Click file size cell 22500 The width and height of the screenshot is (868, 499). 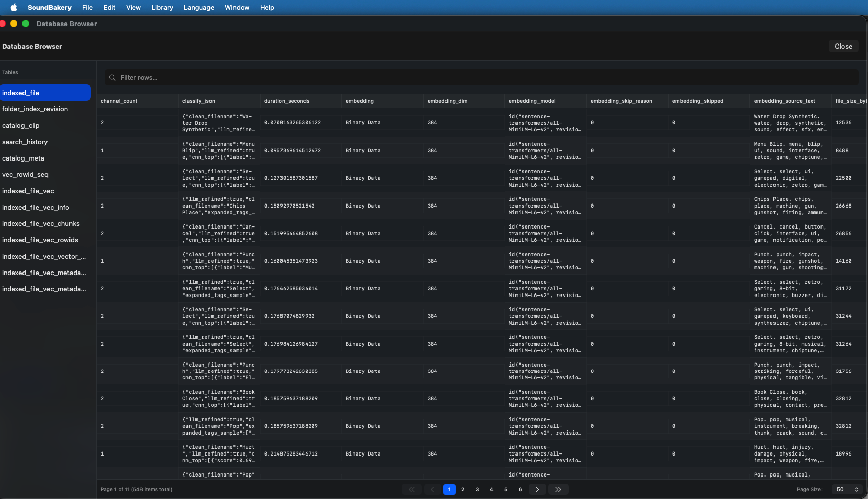tap(843, 178)
